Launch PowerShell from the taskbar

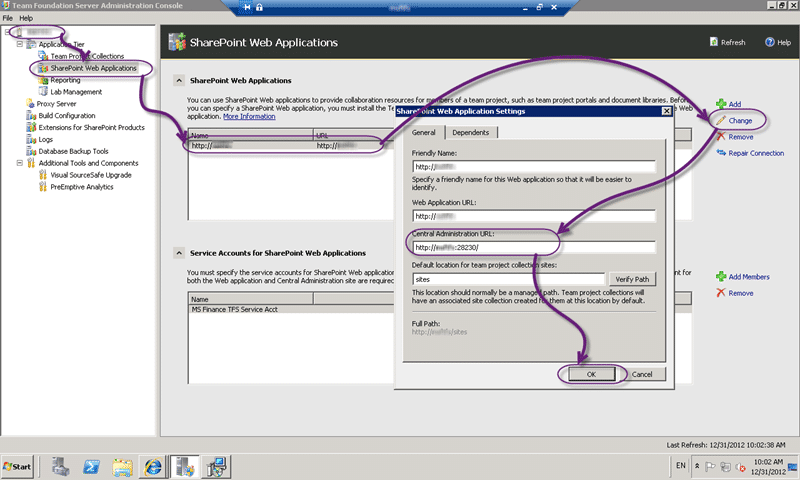point(91,466)
